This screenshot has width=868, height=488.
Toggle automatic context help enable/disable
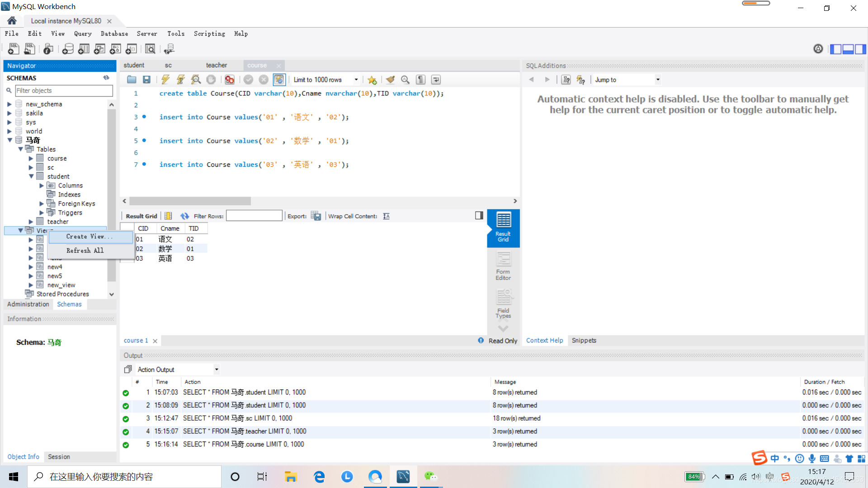click(580, 79)
